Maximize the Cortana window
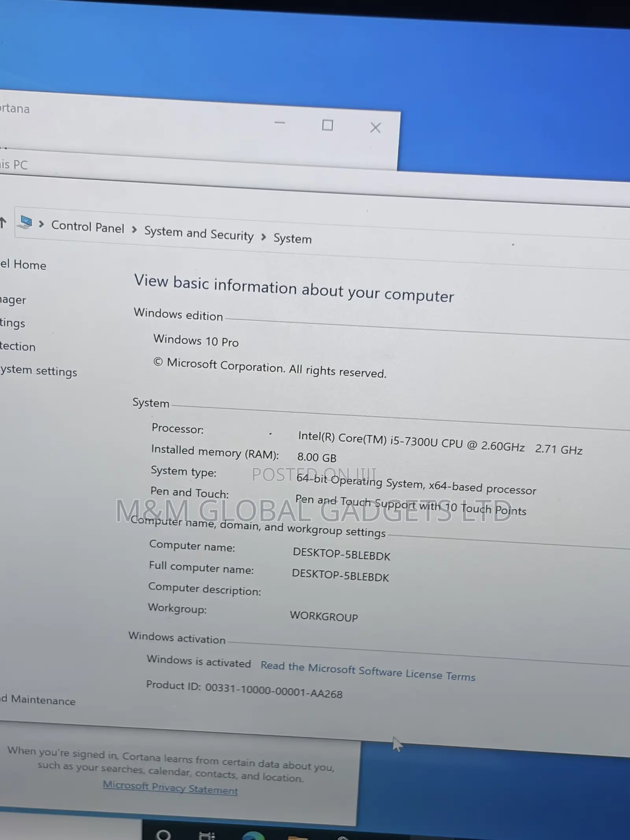Screen dimensions: 630x840 pos(327,126)
